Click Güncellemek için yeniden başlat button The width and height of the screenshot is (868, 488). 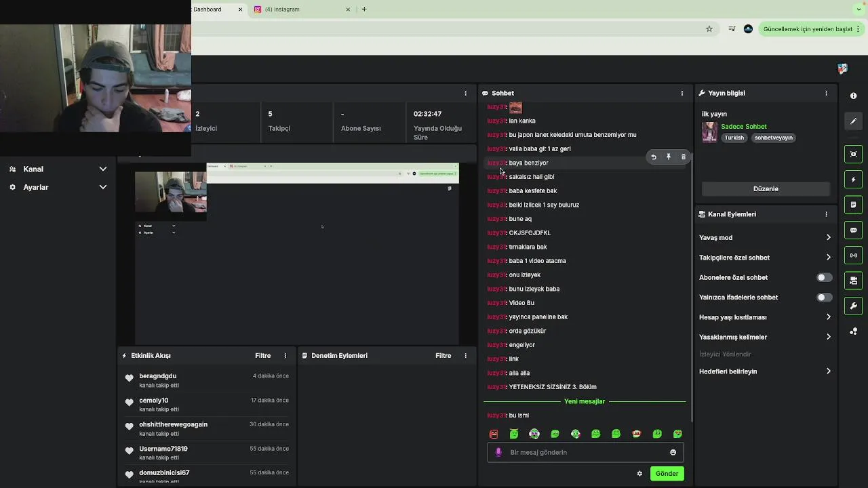click(811, 29)
